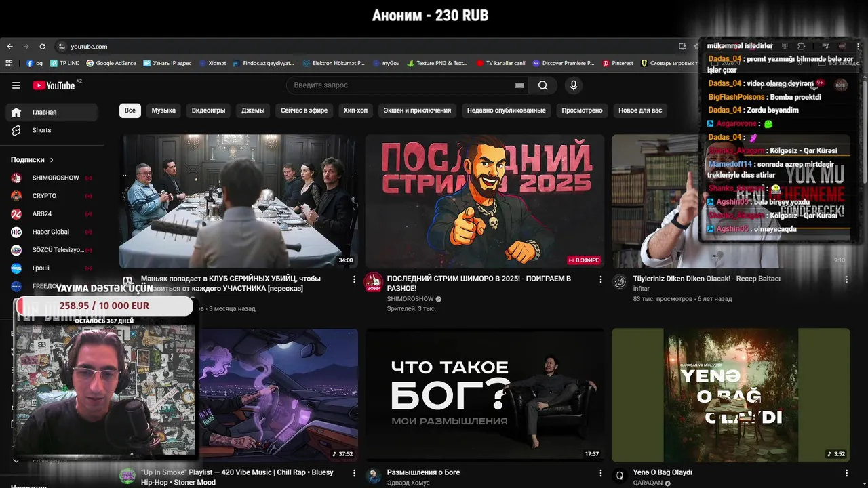Open the title Tüyleriniz Diken Diken Olacak!
This screenshot has width=868, height=488.
[x=707, y=279]
